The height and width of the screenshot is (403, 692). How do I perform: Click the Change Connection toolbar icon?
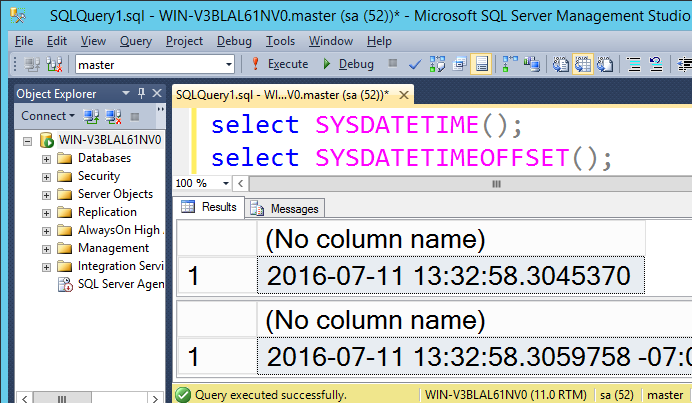[54, 64]
